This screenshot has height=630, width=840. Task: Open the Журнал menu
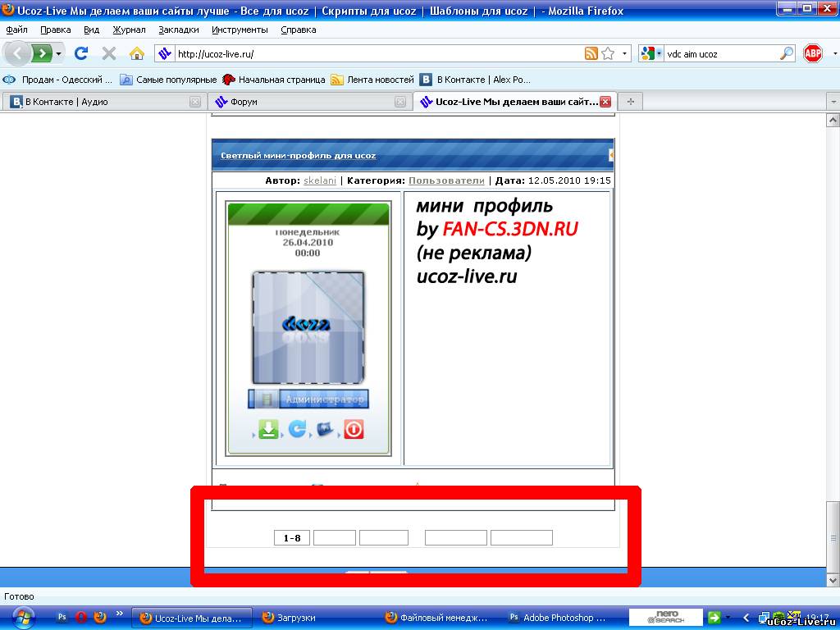tap(129, 30)
